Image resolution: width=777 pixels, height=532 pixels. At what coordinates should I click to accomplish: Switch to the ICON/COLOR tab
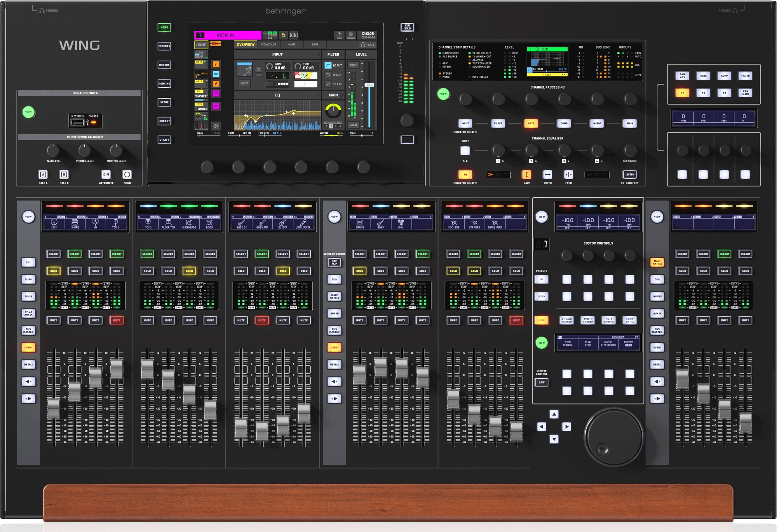[x=269, y=44]
